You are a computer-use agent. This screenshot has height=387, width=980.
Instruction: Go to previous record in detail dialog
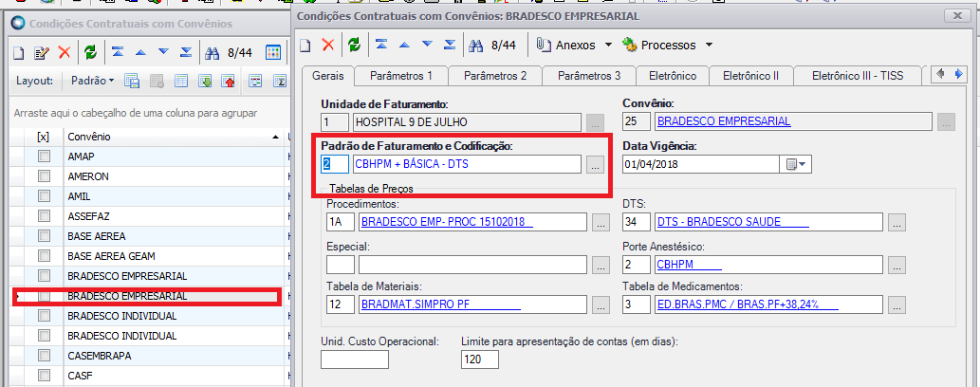[x=404, y=45]
